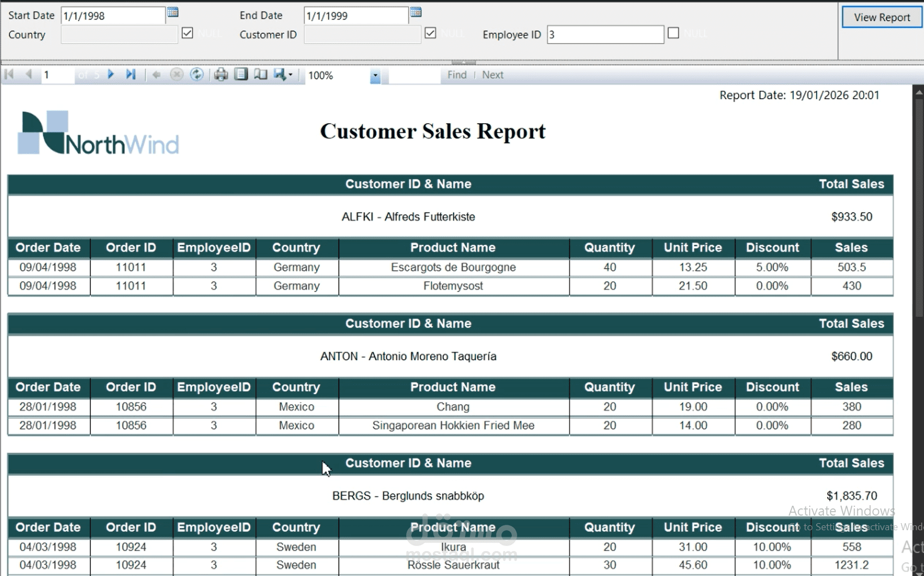Click the 5.00% discount cell

[x=772, y=268]
